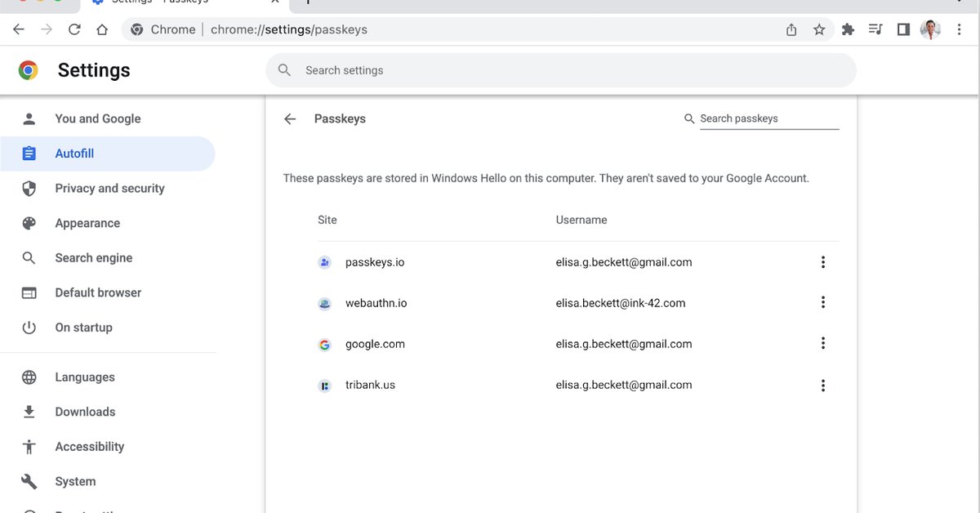The width and height of the screenshot is (980, 513).
Task: Click the clipboard icon beside Autofill
Action: point(29,154)
